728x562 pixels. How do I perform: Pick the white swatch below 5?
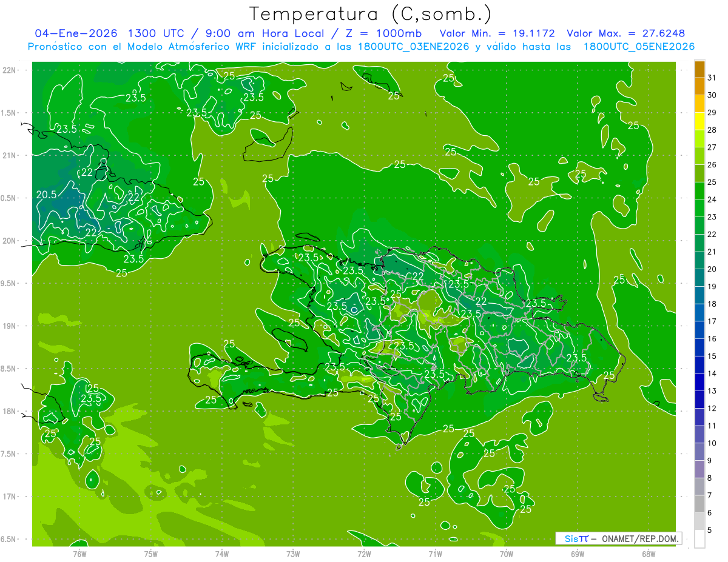(699, 539)
